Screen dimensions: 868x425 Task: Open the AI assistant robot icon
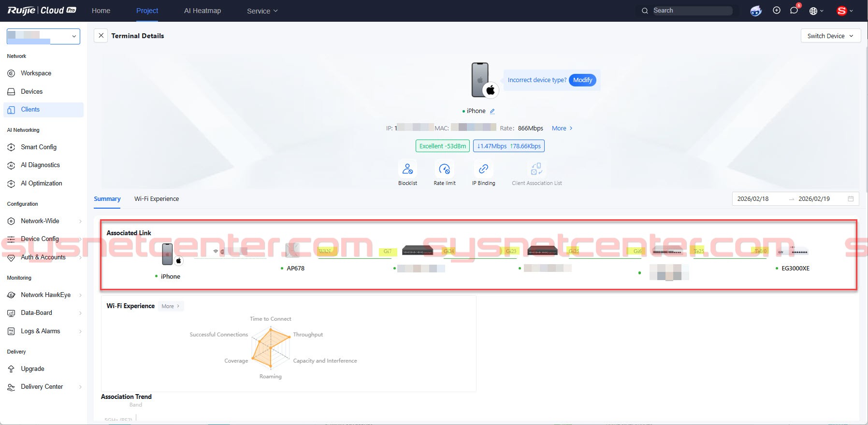755,11
